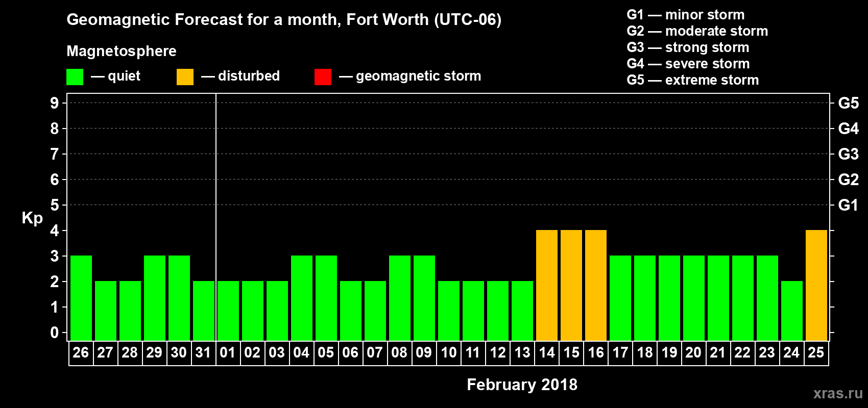Click the 'quiet' legend label
This screenshot has width=868, height=408.
tap(124, 76)
